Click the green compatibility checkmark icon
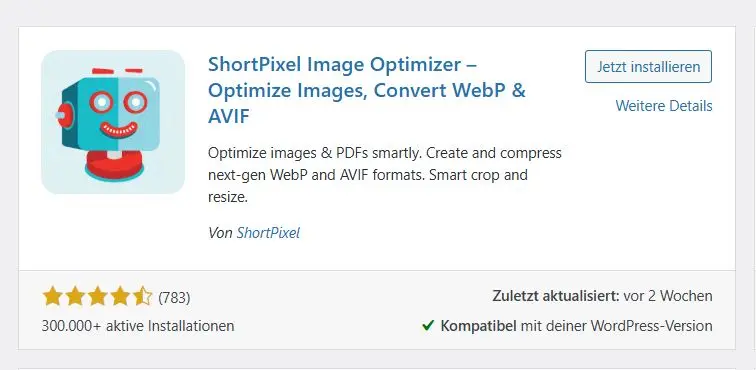The image size is (756, 370). [x=428, y=326]
